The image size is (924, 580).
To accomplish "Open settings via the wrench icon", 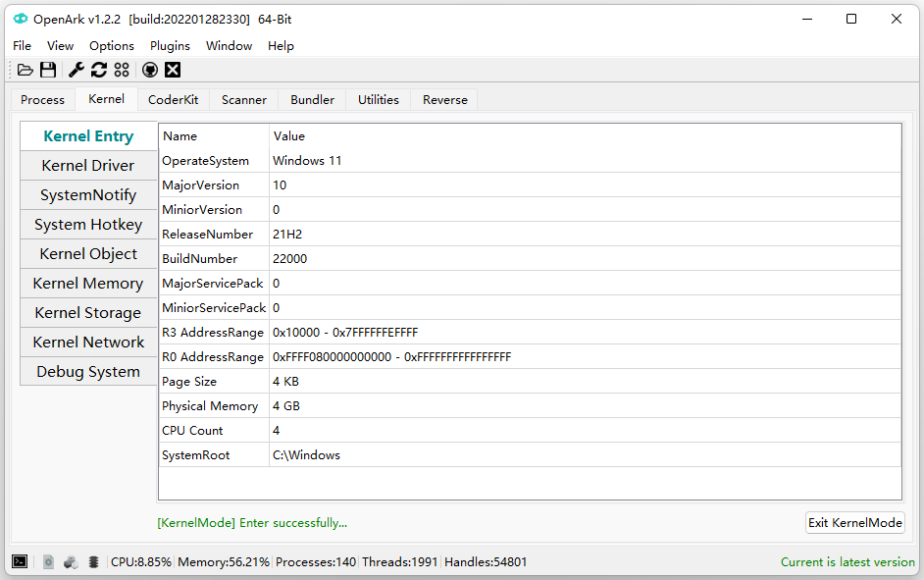I will click(x=76, y=70).
